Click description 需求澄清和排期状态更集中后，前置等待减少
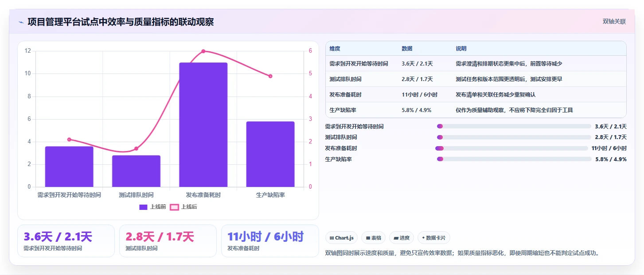The width and height of the screenshot is (644, 275). point(509,64)
